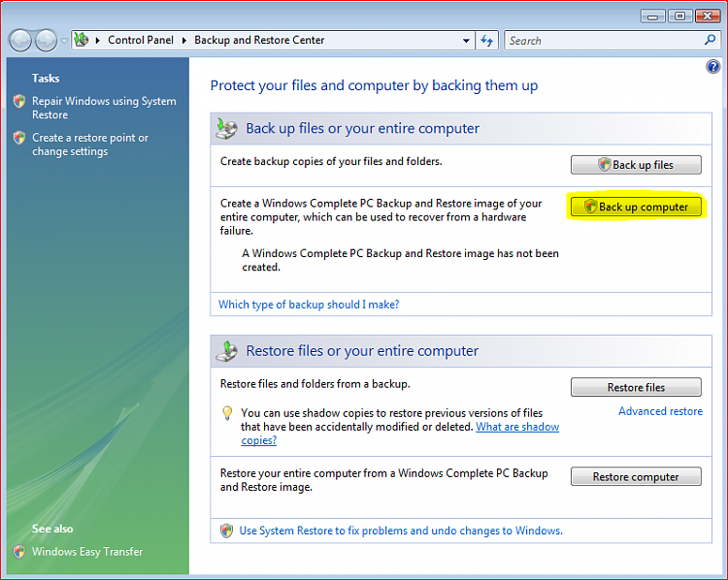Open Help with the question mark icon
The image size is (728, 580).
(712, 67)
